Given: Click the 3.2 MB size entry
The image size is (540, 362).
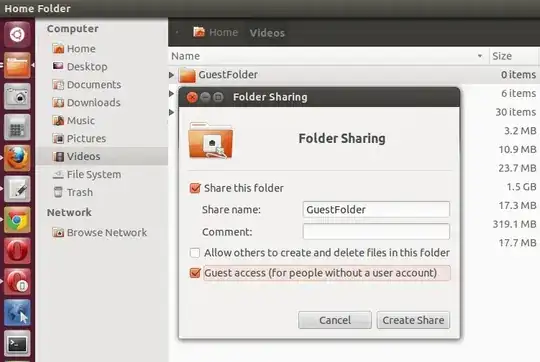Looking at the screenshot, I should [520, 131].
